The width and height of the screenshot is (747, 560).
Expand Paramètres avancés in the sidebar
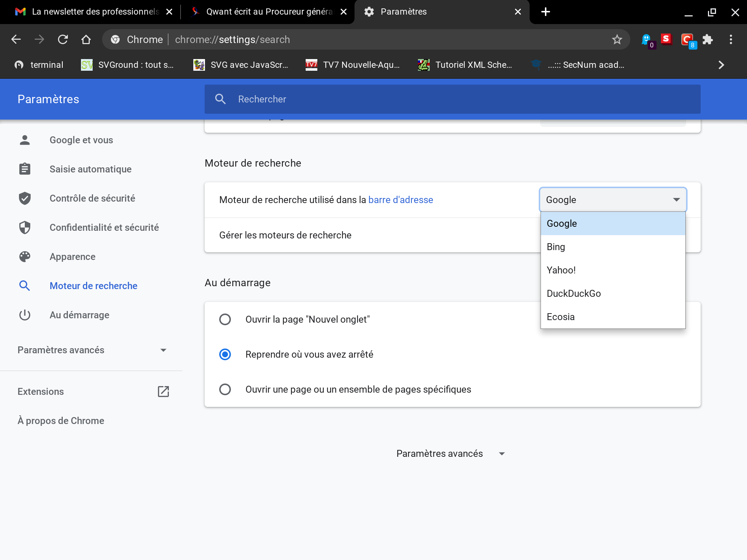91,350
